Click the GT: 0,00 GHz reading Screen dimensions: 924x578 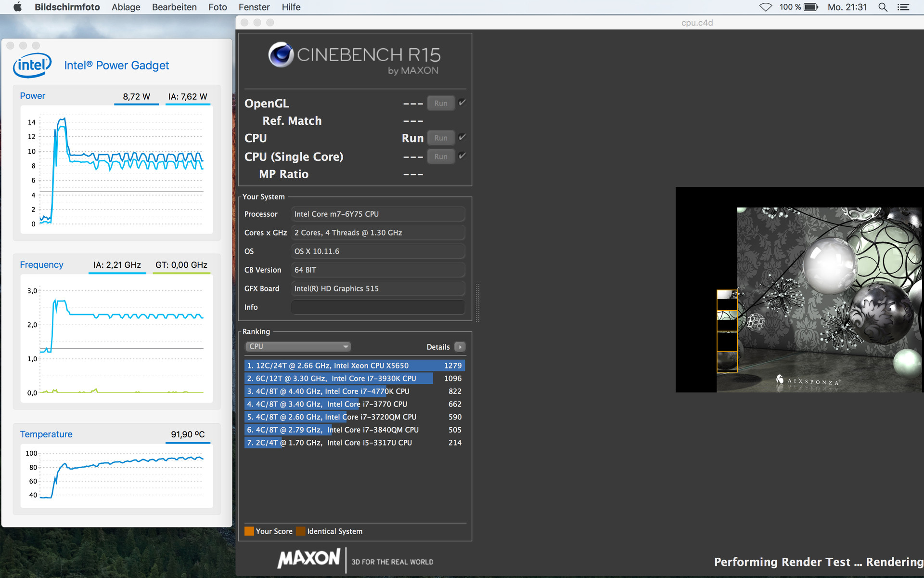tap(181, 265)
